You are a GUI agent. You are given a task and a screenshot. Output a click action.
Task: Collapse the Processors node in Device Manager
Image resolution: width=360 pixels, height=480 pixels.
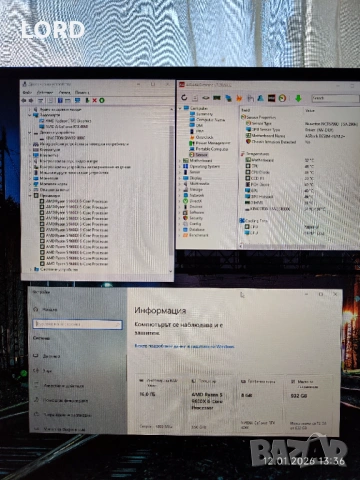pos(30,195)
